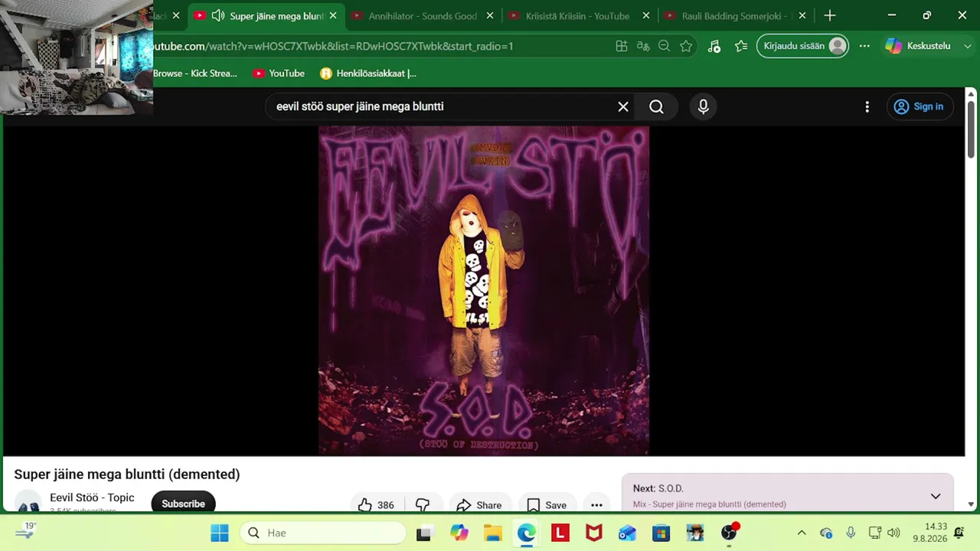The height and width of the screenshot is (551, 980).
Task: Click the YouTube Sign in button
Action: 920,107
